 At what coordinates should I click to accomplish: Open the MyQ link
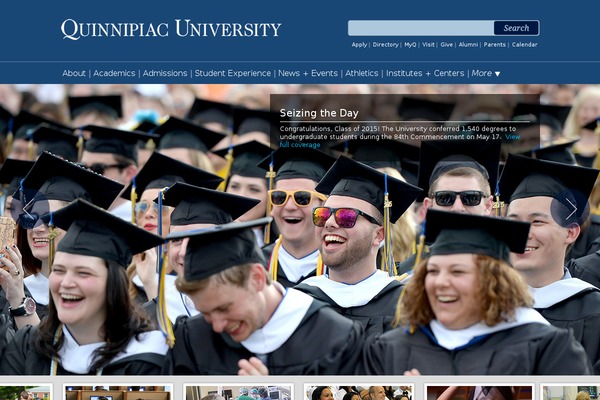tap(410, 45)
